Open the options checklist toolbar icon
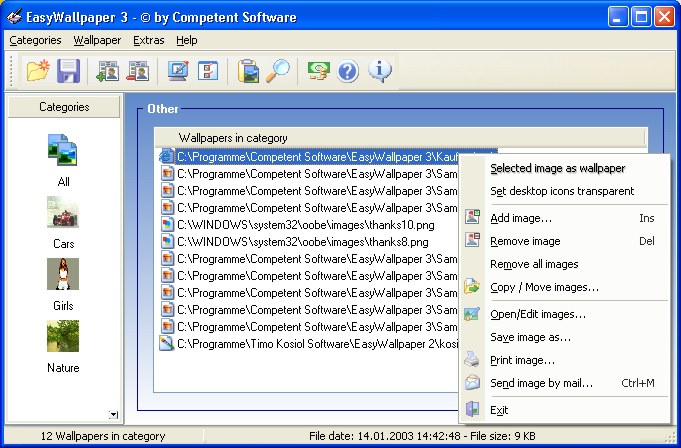The width and height of the screenshot is (681, 448). pyautogui.click(x=208, y=71)
